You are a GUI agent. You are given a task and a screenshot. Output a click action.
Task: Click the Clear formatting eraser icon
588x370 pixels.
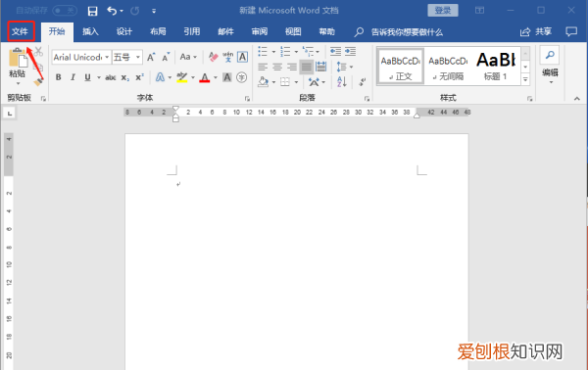[x=213, y=58]
